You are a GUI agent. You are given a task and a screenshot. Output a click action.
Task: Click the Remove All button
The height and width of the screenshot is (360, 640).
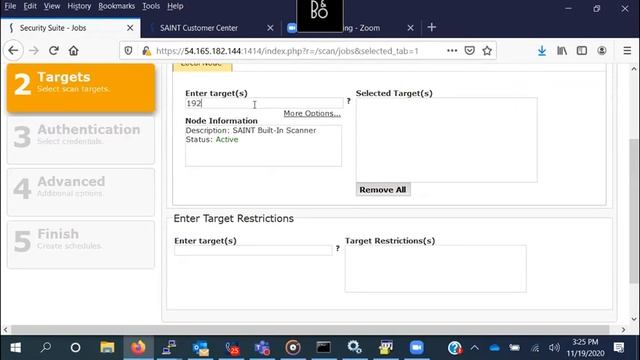click(x=383, y=190)
